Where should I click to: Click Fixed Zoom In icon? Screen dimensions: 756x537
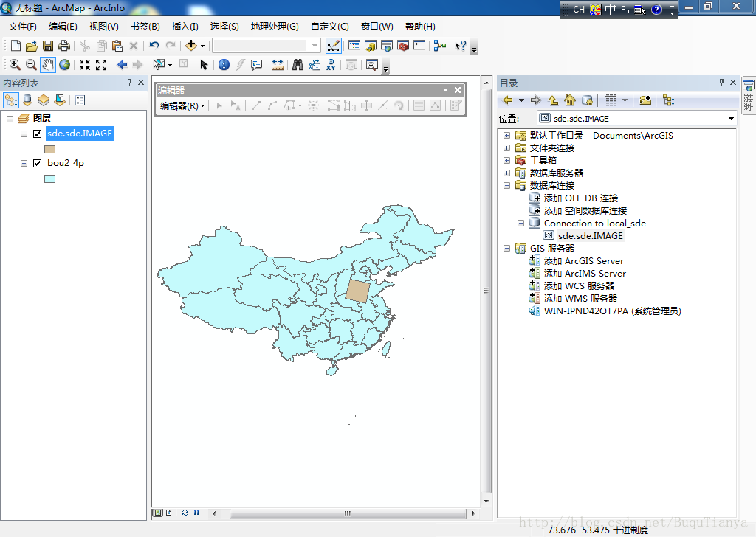pyautogui.click(x=85, y=65)
